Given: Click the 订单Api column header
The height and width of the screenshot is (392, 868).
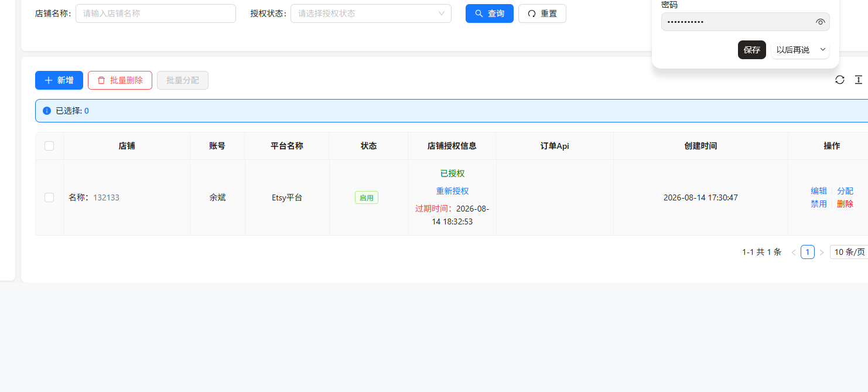Looking at the screenshot, I should tap(555, 146).
